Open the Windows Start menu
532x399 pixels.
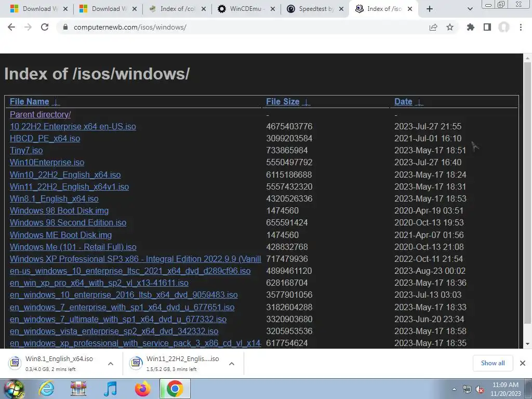14,389
